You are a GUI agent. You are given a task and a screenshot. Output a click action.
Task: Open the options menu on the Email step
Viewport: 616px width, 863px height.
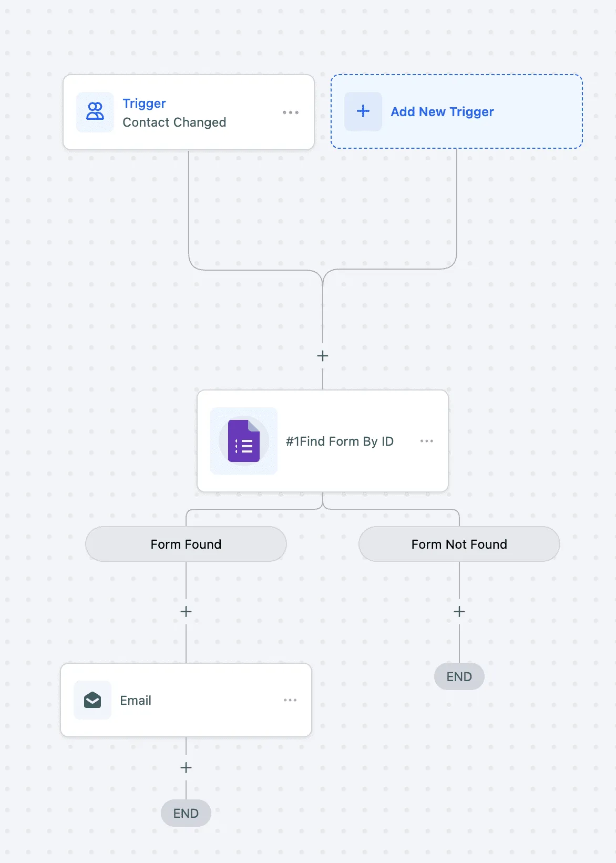pyautogui.click(x=290, y=700)
